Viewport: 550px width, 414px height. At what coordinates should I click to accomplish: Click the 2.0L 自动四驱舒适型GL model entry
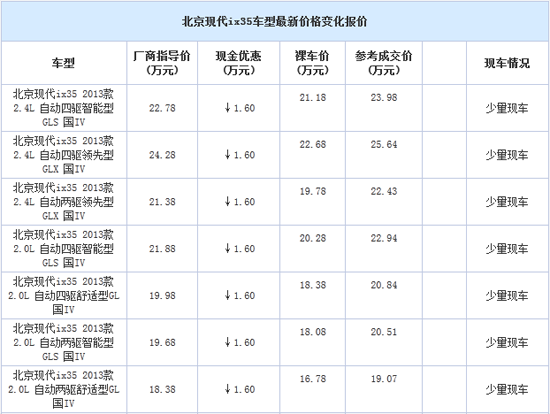click(x=63, y=295)
